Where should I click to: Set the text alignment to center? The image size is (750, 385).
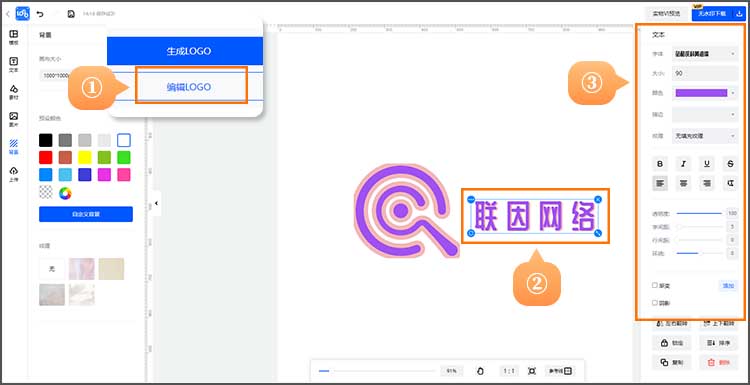tap(684, 183)
